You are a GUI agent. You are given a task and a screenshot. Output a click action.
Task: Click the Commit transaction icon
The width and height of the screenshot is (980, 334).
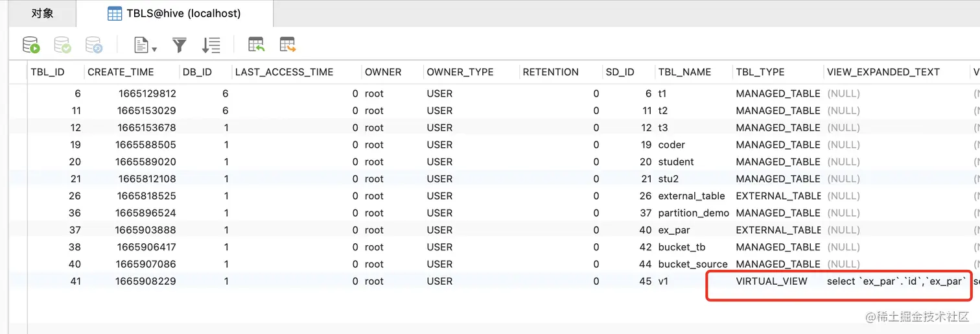tap(62, 45)
